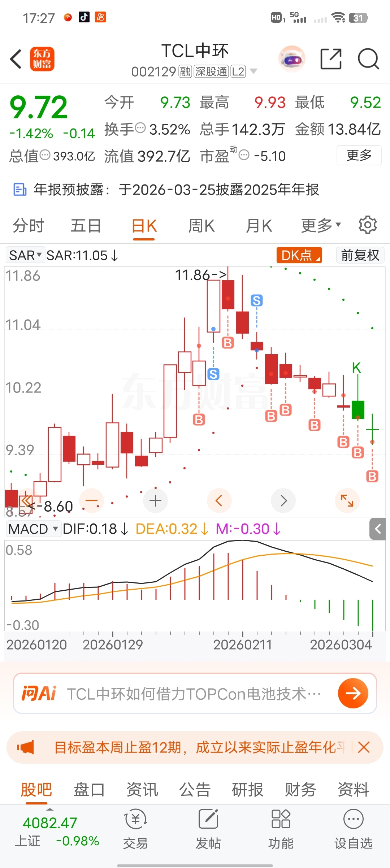The width and height of the screenshot is (390, 868).
Task: Switch to 五日 chart tab
Action: coord(86,226)
